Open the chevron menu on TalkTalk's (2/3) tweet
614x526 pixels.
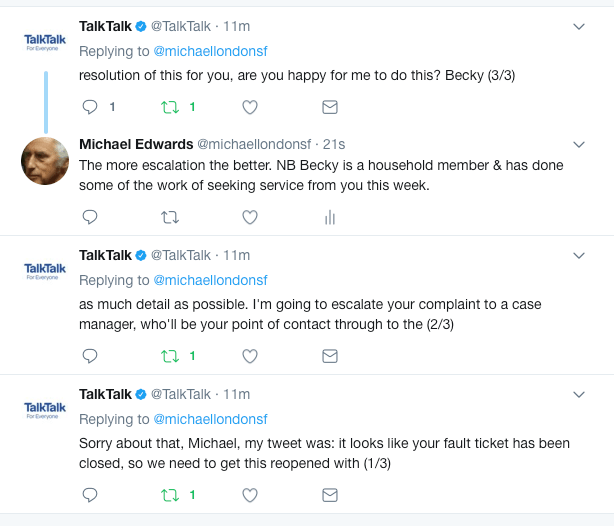coord(578,256)
